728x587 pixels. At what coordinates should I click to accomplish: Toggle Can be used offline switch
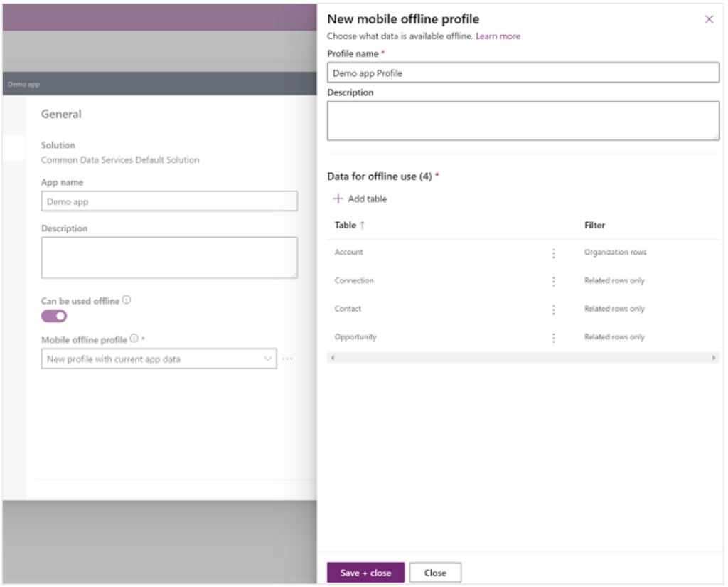pos(54,316)
